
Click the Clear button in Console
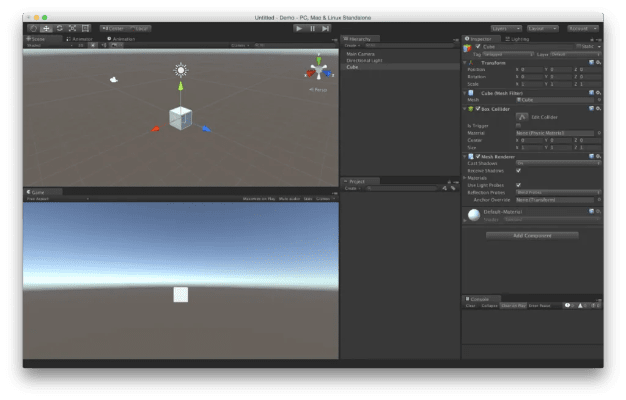click(471, 305)
